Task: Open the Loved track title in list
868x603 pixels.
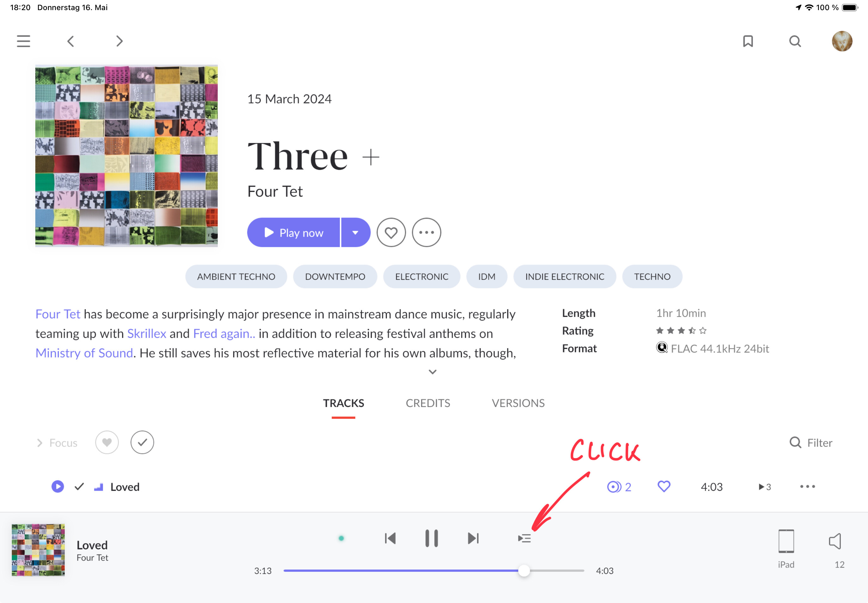Action: coord(125,487)
